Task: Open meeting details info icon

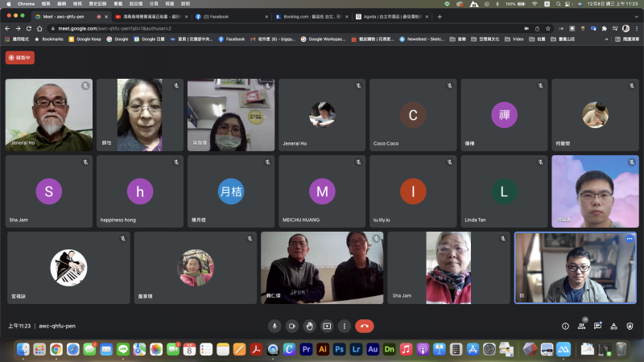Action: [x=565, y=326]
